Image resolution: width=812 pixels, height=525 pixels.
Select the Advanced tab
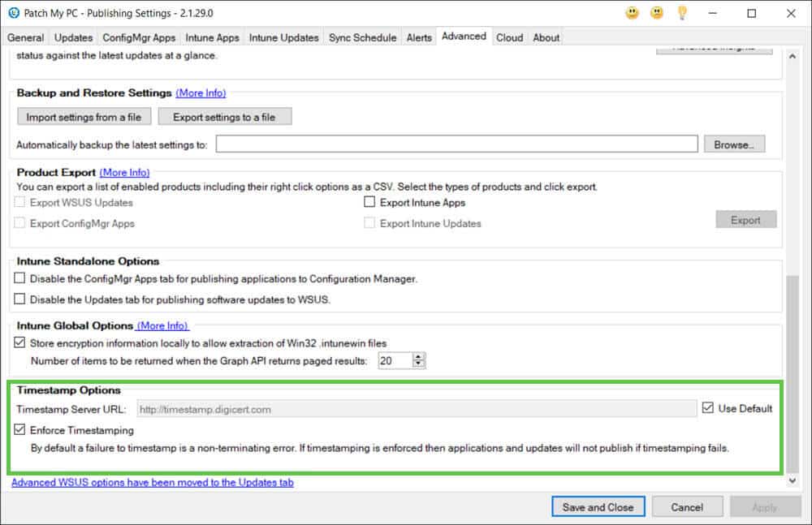[x=464, y=37]
